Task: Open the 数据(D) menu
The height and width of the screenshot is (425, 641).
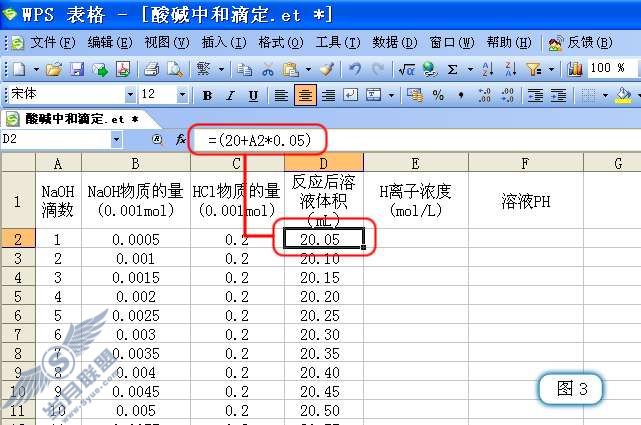Action: tap(394, 42)
